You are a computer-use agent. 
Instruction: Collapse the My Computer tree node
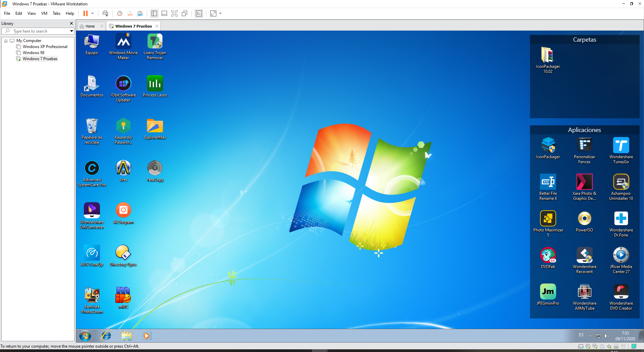point(6,41)
